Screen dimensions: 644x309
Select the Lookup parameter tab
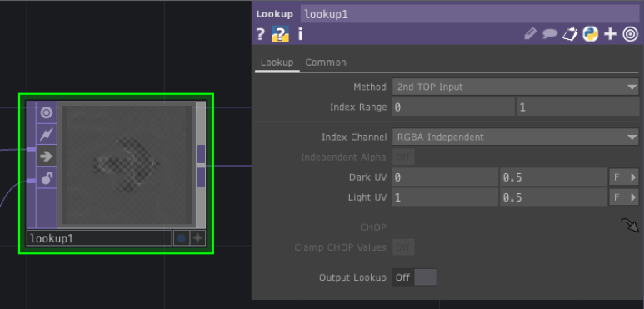click(x=277, y=62)
